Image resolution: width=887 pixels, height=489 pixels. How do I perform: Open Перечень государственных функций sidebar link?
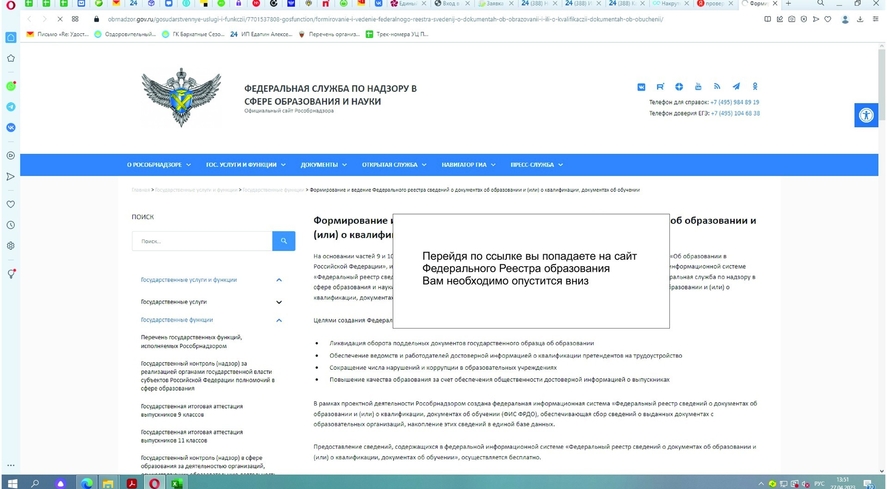coord(191,341)
